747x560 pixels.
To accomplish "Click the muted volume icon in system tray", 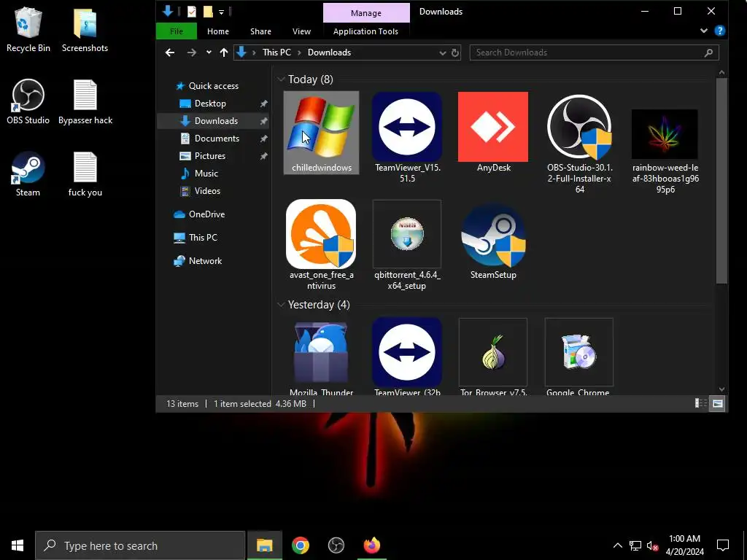I will 651,545.
